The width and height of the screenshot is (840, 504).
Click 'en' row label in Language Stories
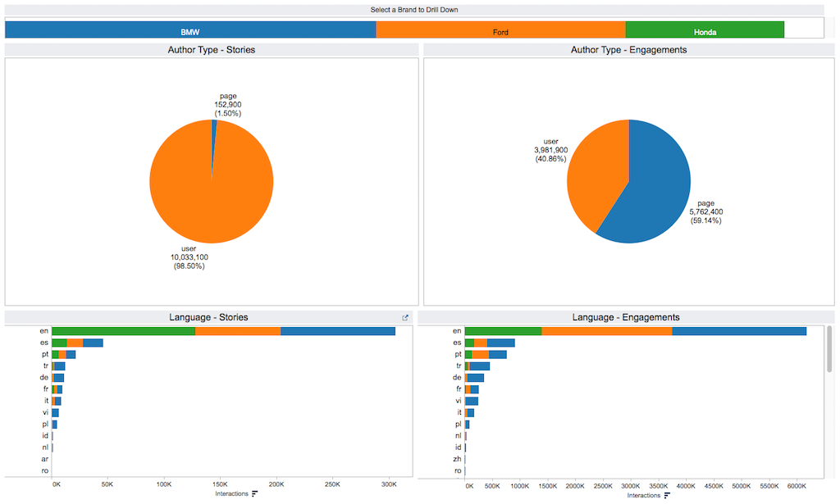pos(44,331)
